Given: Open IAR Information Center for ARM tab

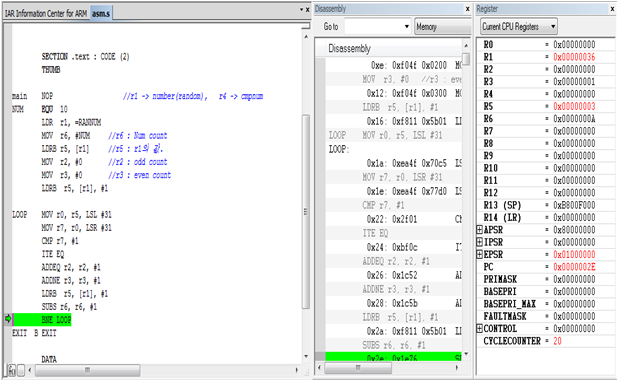Looking at the screenshot, I should tap(46, 14).
